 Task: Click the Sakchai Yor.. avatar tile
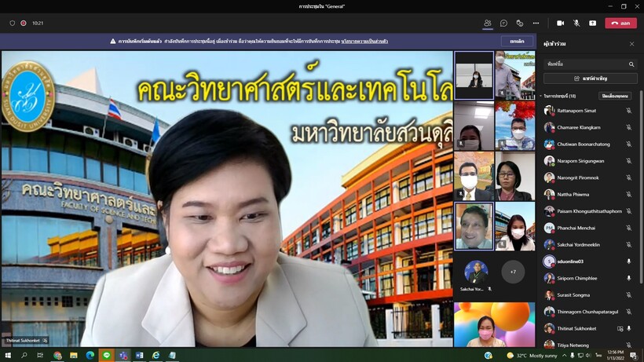(476, 272)
